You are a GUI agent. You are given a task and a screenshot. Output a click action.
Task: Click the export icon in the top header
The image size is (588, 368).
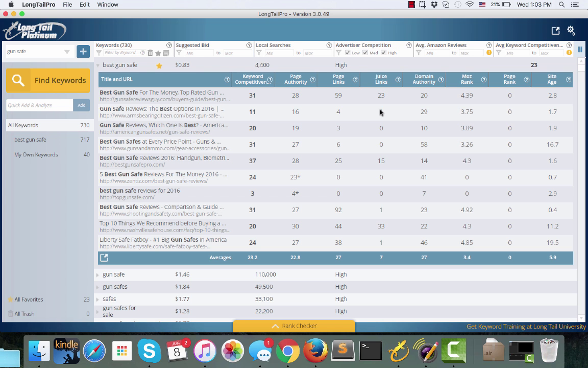point(555,31)
